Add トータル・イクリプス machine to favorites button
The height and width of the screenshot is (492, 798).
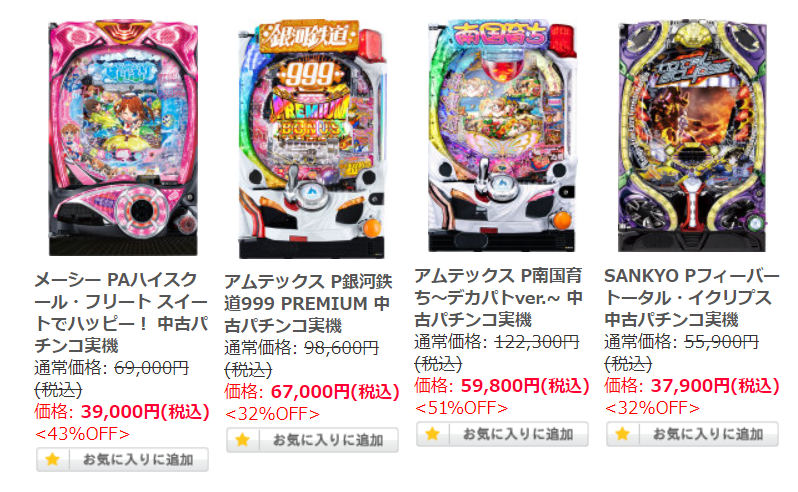click(x=692, y=434)
